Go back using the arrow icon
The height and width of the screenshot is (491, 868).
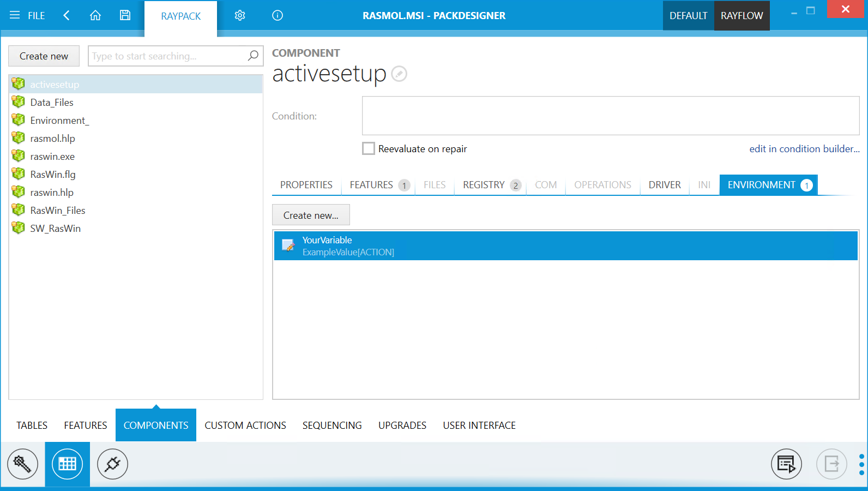tap(67, 15)
